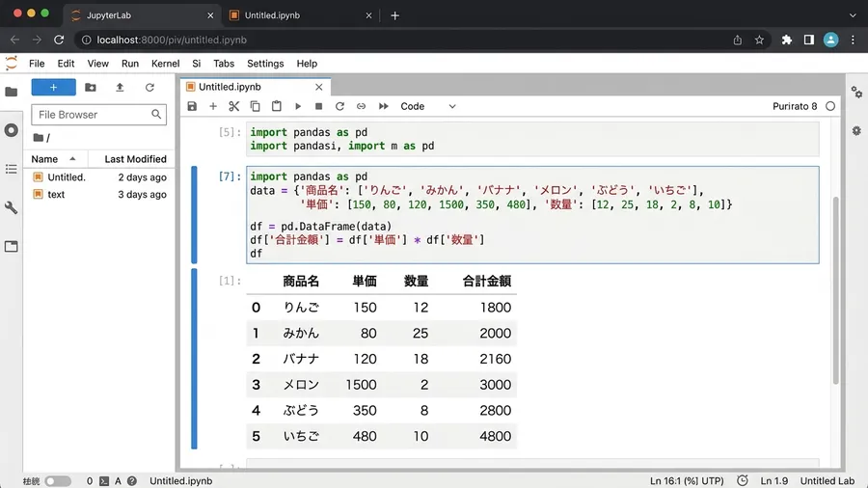Open the Run menu
The height and width of the screenshot is (488, 868).
coord(130,64)
